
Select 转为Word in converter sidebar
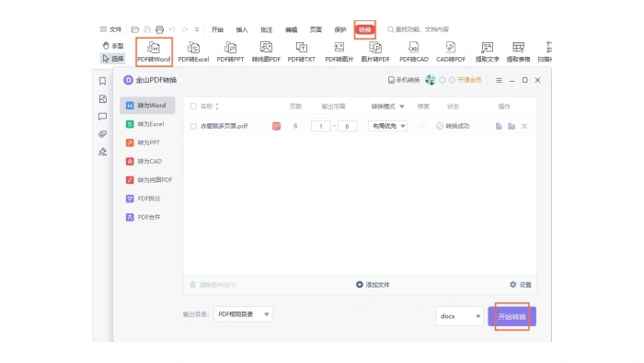[147, 106]
